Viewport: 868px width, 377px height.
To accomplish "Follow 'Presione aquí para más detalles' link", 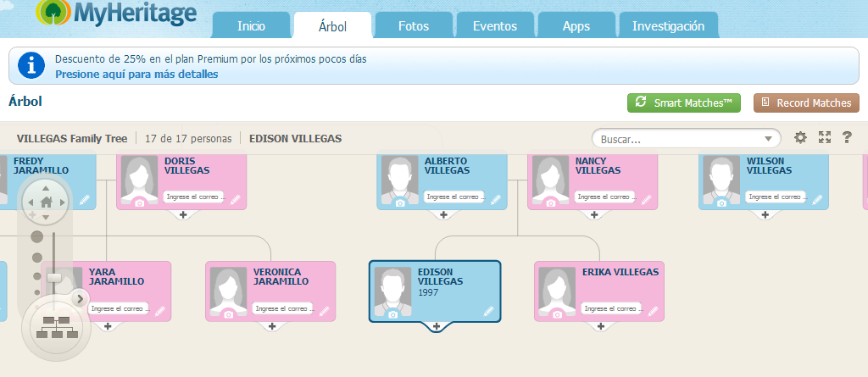I will point(136,75).
